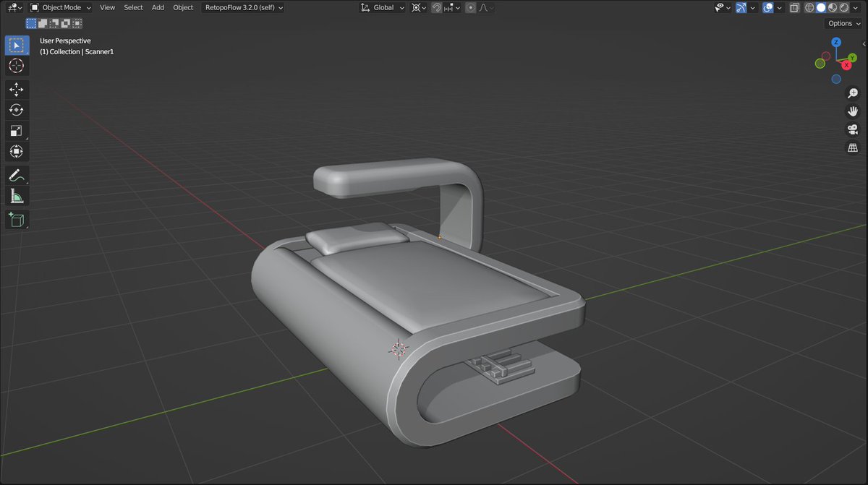
Task: Activate the Transform tool
Action: 17,151
